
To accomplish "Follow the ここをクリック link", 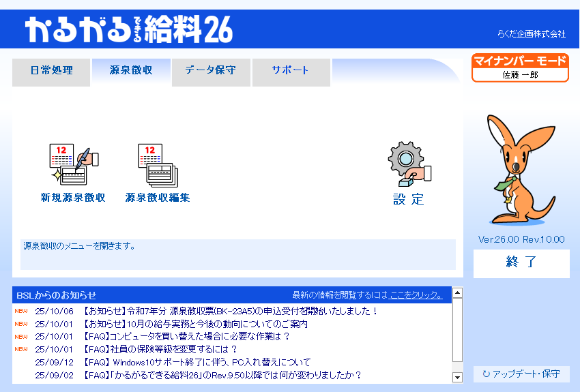I will tap(416, 295).
